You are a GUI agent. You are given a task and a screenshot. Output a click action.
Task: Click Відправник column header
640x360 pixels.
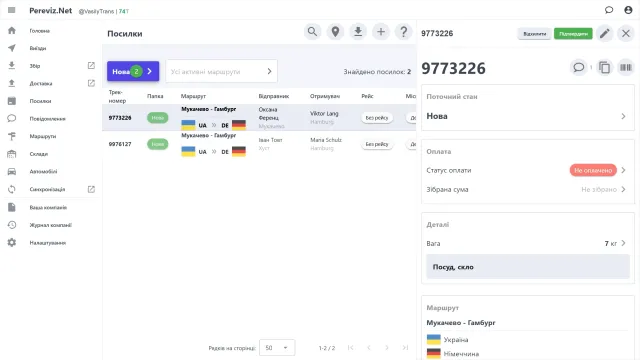(x=274, y=96)
